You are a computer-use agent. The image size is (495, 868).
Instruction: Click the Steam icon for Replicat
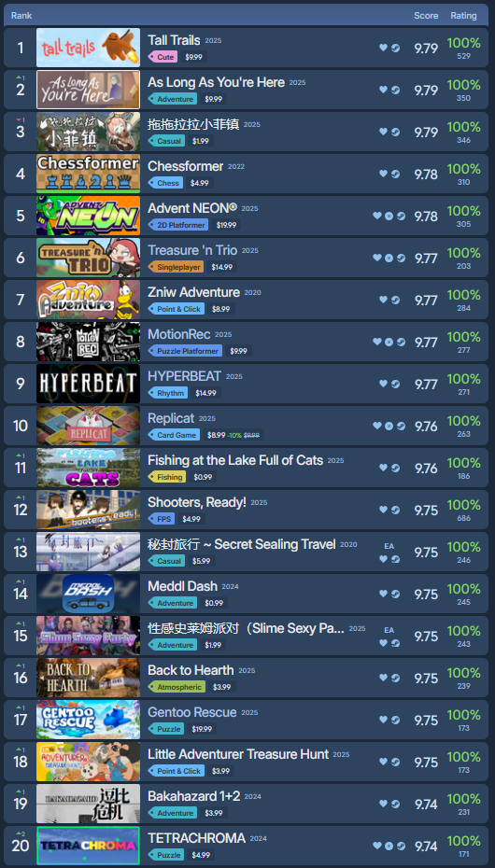tap(401, 426)
